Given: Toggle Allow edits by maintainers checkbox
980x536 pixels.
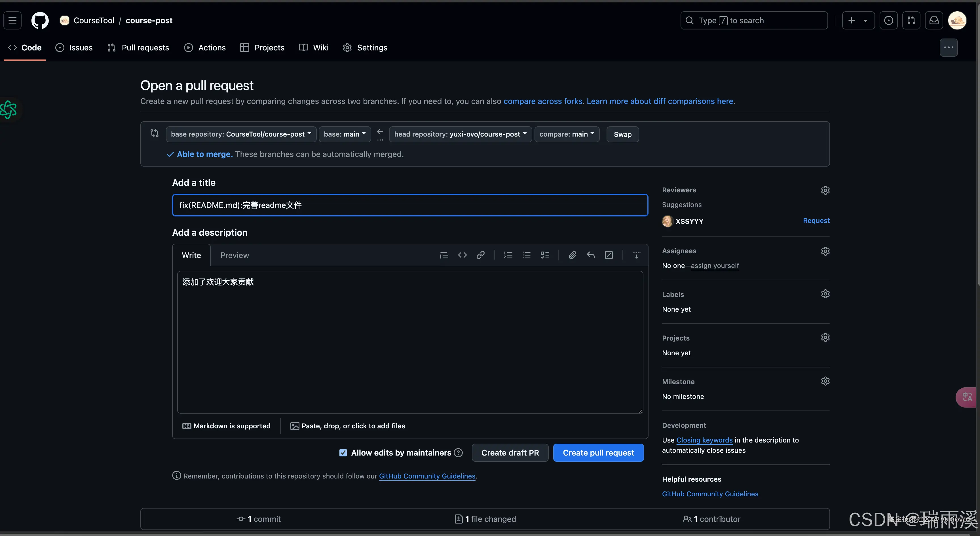Looking at the screenshot, I should point(343,453).
